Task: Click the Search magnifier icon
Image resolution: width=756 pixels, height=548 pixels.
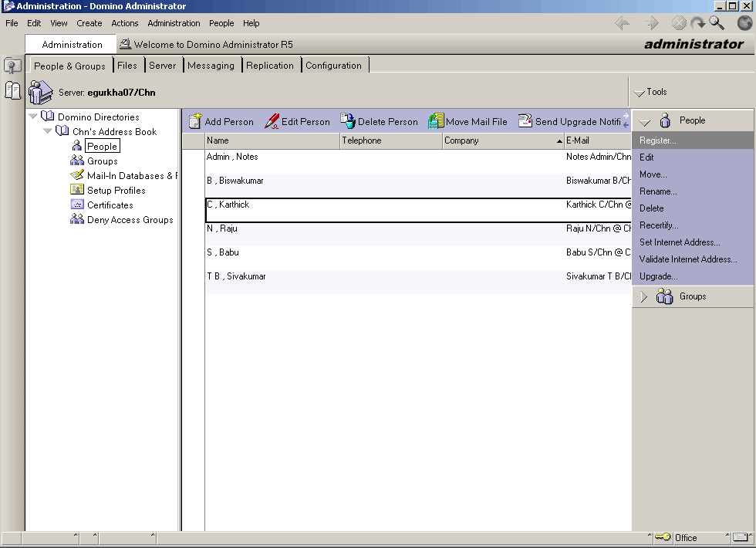Action: (717, 23)
